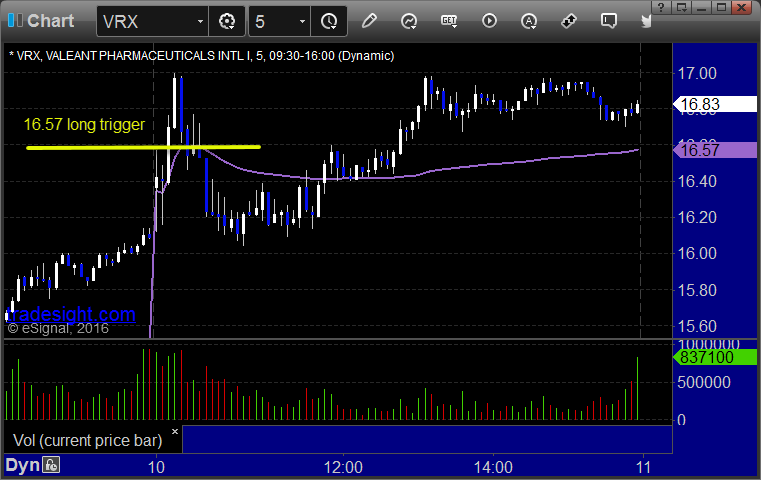
Task: Click the 'Vol (current price bar)' label
Action: point(88,440)
